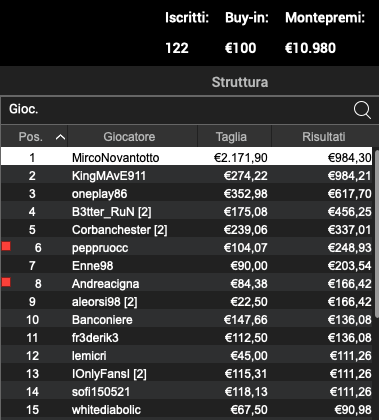
Task: Sort by the Risultati column header
Action: (323, 136)
